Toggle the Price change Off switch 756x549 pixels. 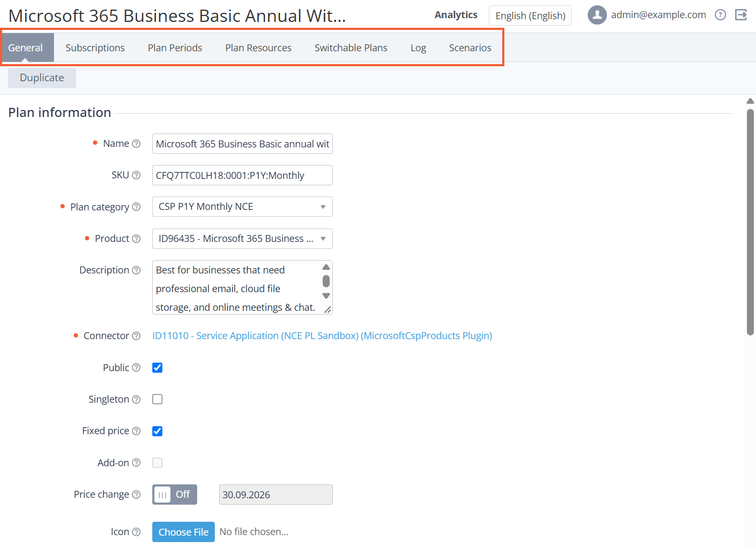tap(175, 495)
